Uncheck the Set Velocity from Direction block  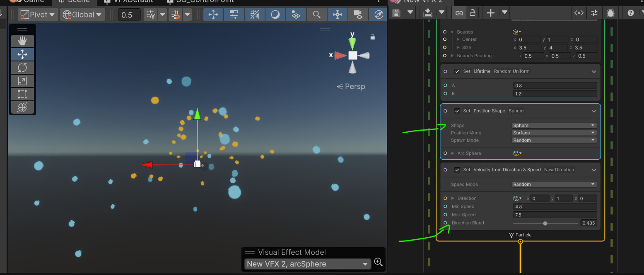(x=457, y=170)
